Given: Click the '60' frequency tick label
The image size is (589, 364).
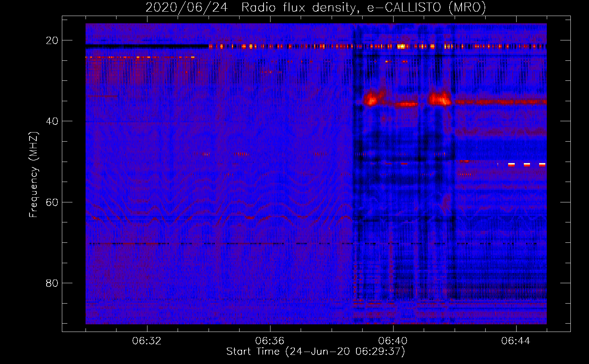Looking at the screenshot, I should pos(52,202).
